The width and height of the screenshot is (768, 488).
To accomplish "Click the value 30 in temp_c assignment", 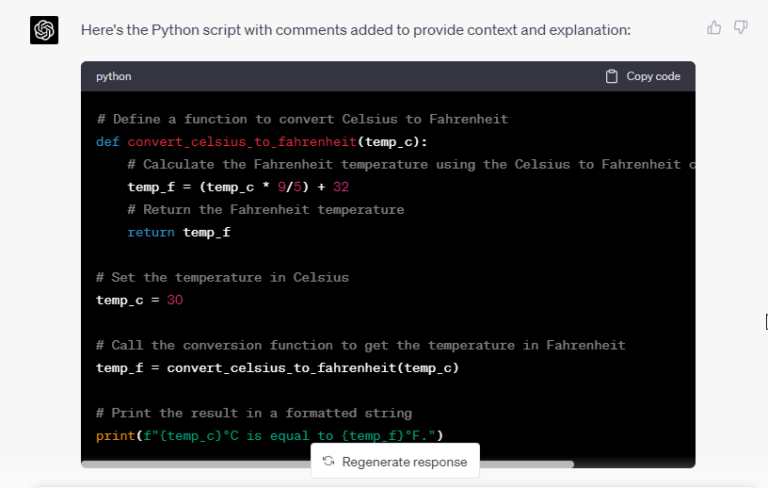I will 175,300.
